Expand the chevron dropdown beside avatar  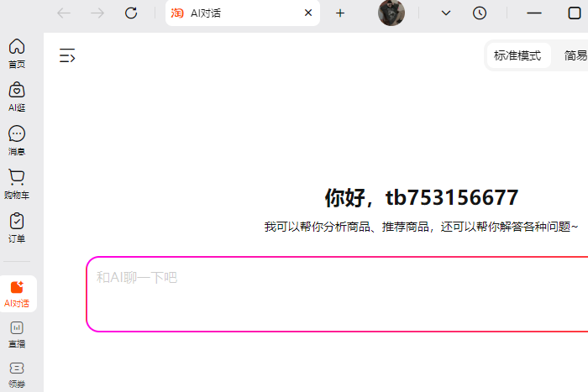point(446,13)
